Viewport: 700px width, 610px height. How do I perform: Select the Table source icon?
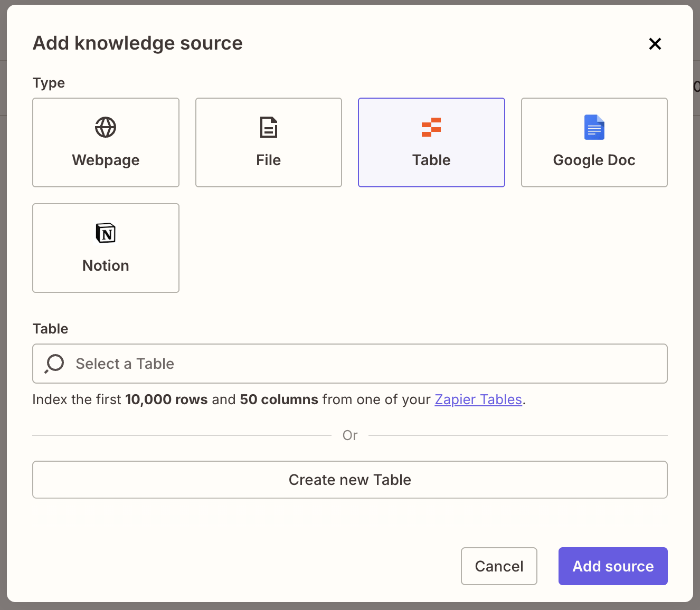coord(431,127)
